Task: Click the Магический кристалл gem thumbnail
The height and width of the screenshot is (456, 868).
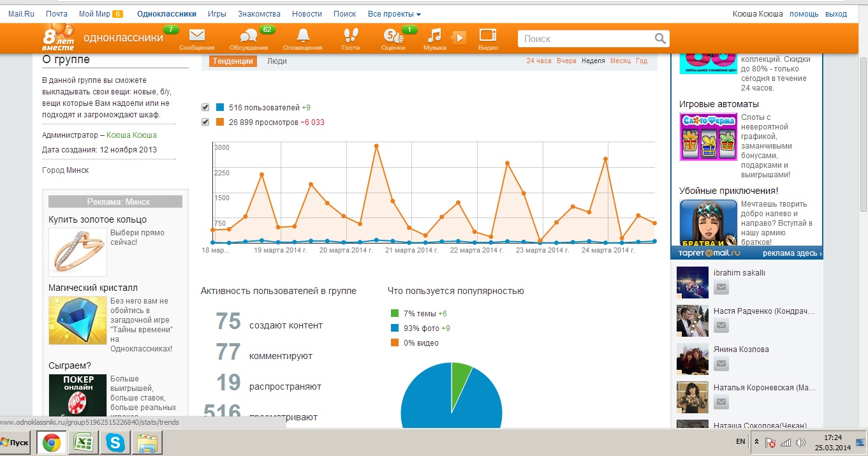Action: [x=77, y=320]
